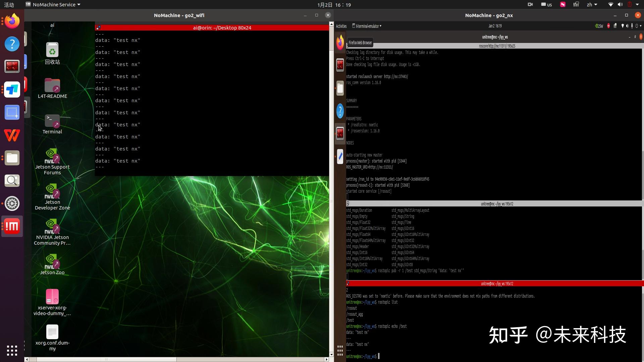The width and height of the screenshot is (644, 362).
Task: Expand the NoMachine Service app menu
Action: tap(54, 5)
